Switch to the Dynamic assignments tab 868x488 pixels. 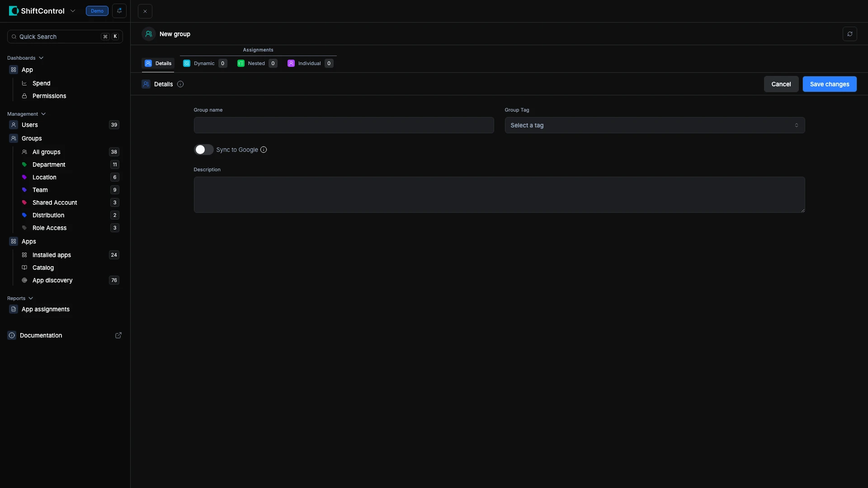pos(204,63)
